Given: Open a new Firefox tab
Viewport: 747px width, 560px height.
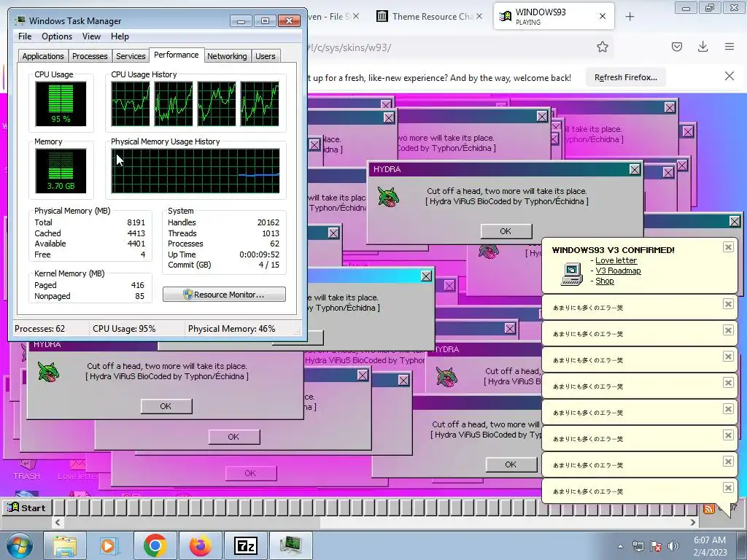Looking at the screenshot, I should (x=630, y=17).
